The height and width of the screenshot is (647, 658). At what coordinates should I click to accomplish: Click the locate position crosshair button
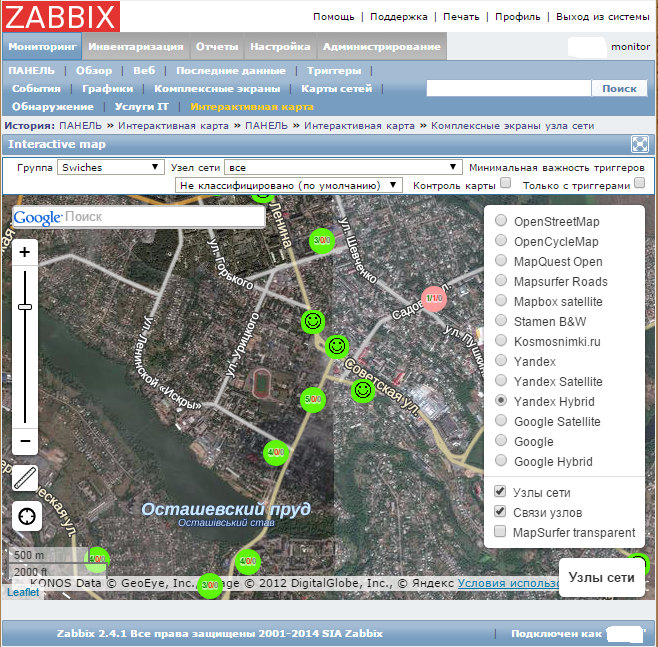[27, 516]
